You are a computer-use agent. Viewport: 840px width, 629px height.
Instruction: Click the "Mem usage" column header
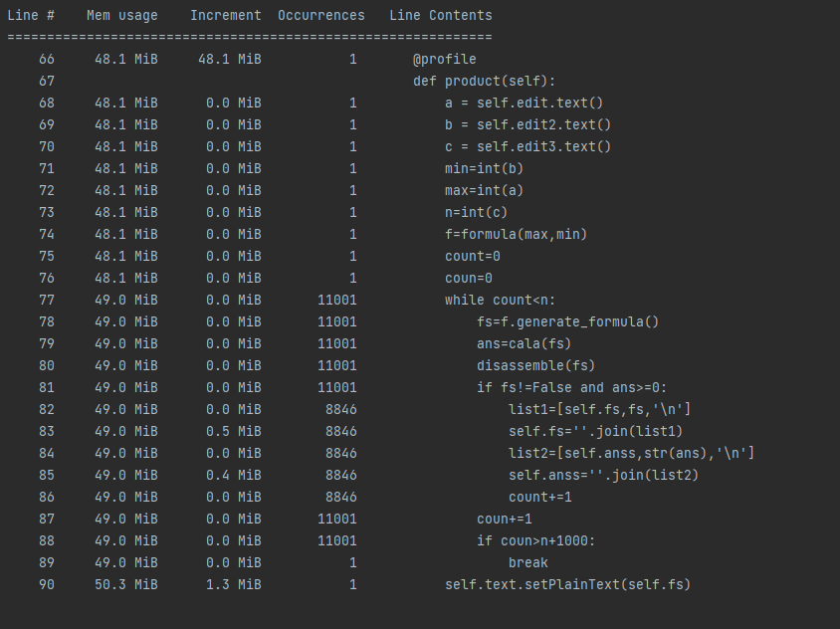[122, 16]
